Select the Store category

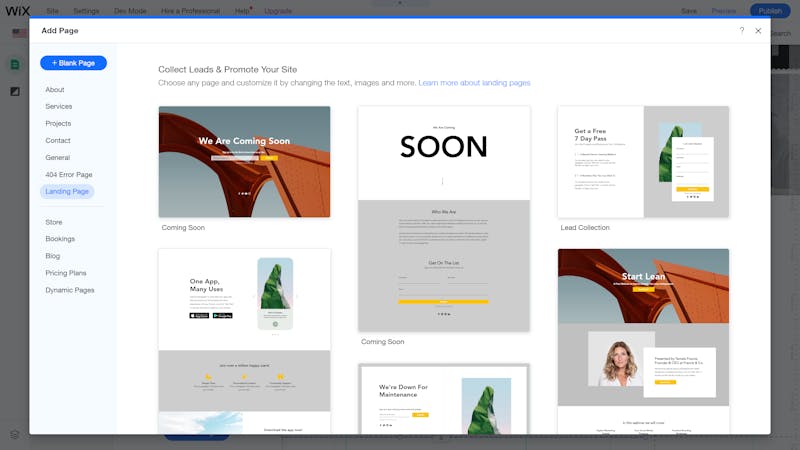[x=54, y=222]
